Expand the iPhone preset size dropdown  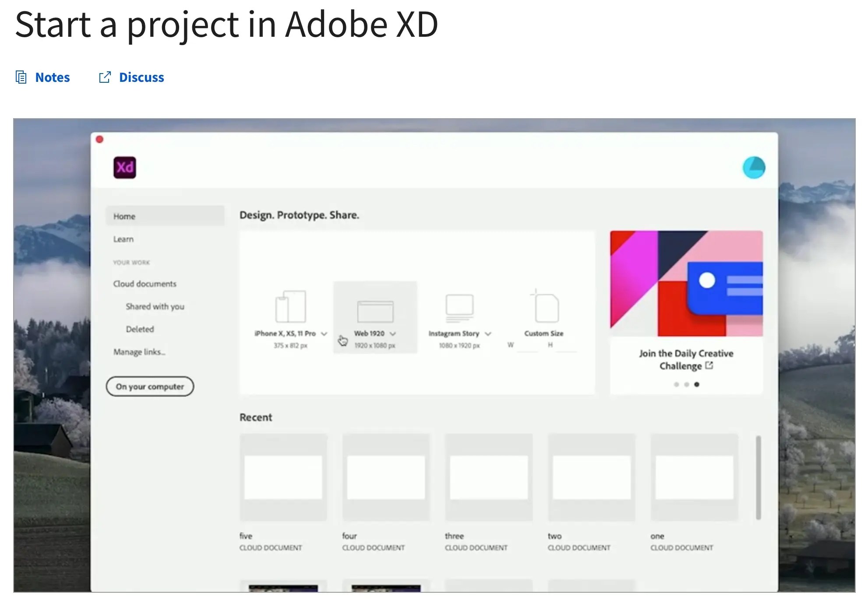tap(325, 333)
